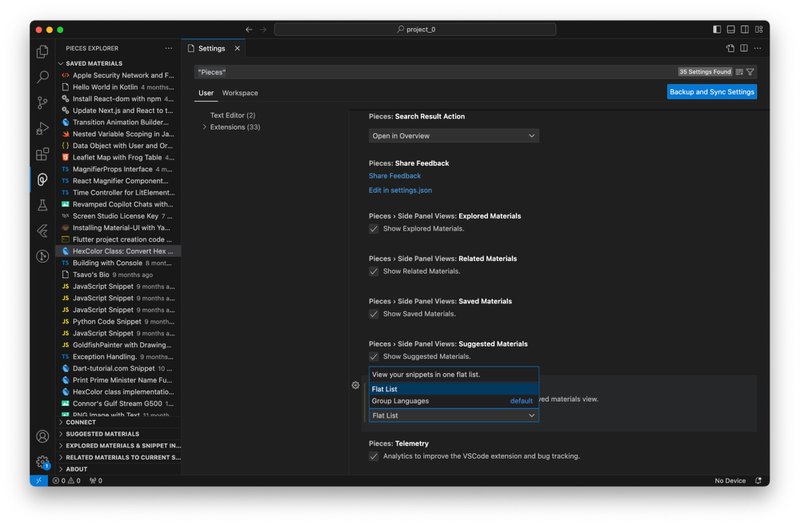The width and height of the screenshot is (800, 526).
Task: Open errors and warnings status item
Action: click(66, 481)
